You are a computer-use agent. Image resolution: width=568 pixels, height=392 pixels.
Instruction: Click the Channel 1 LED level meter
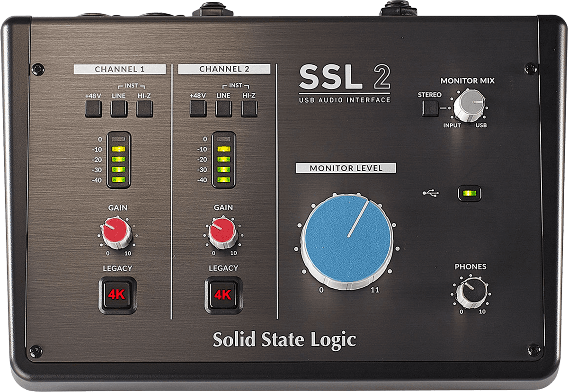118,160
